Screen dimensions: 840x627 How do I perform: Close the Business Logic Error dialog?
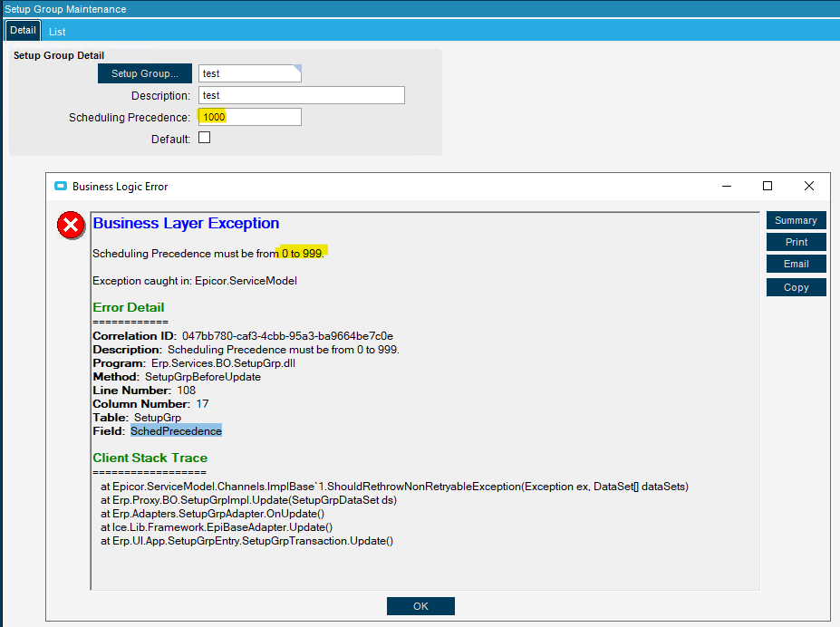click(809, 186)
